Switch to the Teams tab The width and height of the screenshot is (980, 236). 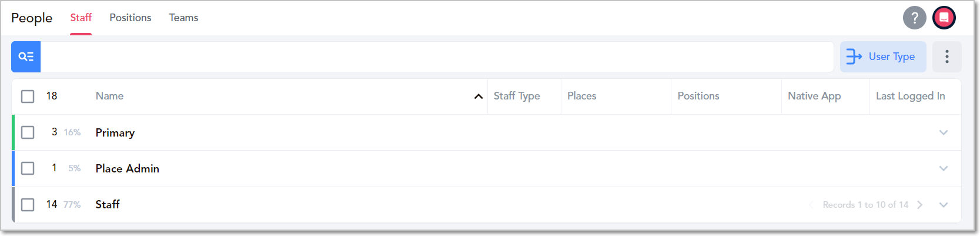coord(183,18)
